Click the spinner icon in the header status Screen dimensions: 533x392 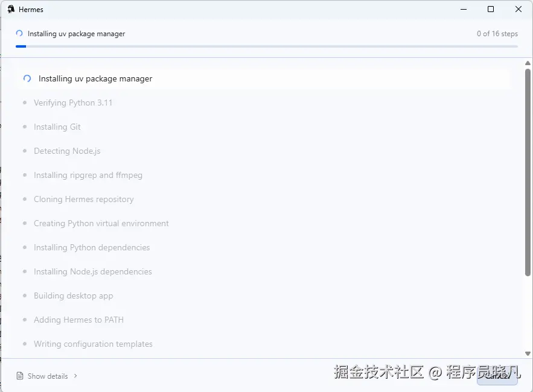(x=19, y=33)
